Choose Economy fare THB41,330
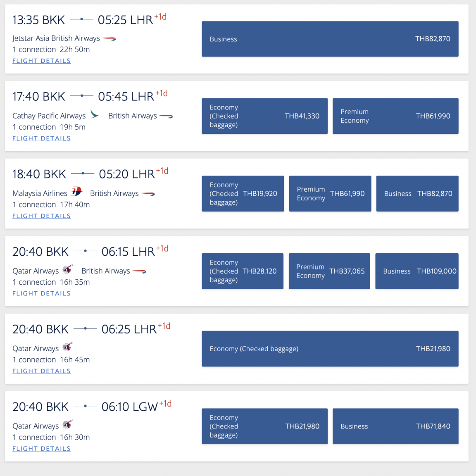Viewport: 476px width, 476px height. (x=265, y=116)
